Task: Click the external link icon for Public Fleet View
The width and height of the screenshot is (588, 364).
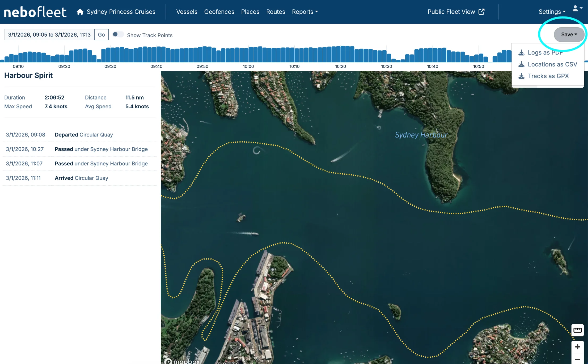Action: coord(481,12)
